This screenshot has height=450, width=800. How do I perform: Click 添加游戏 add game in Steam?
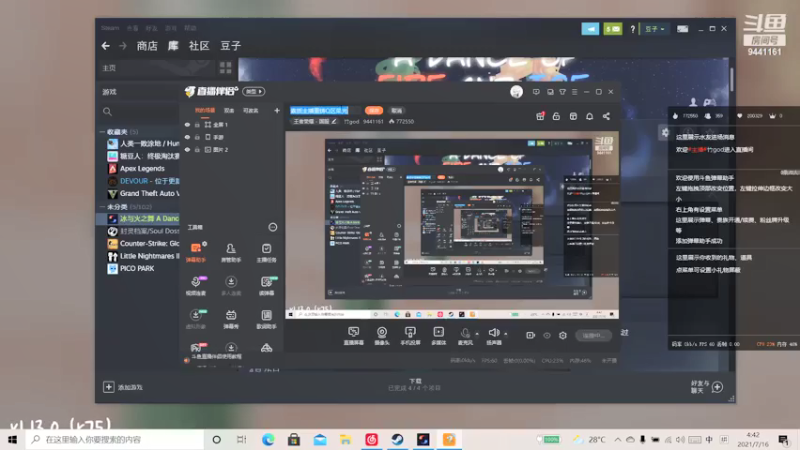click(123, 387)
